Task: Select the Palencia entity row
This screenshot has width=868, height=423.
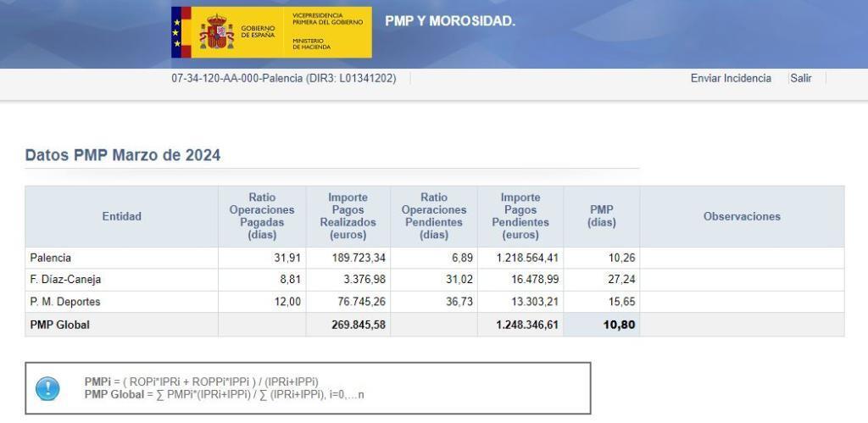Action: pos(51,258)
